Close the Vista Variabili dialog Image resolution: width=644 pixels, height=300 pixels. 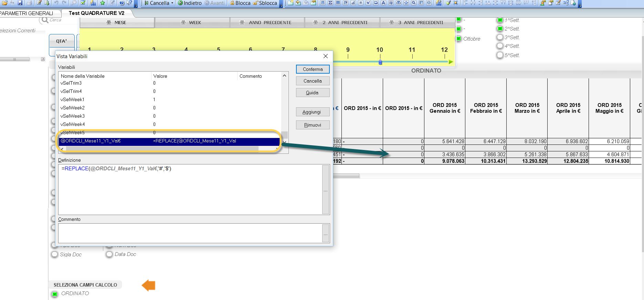point(326,56)
